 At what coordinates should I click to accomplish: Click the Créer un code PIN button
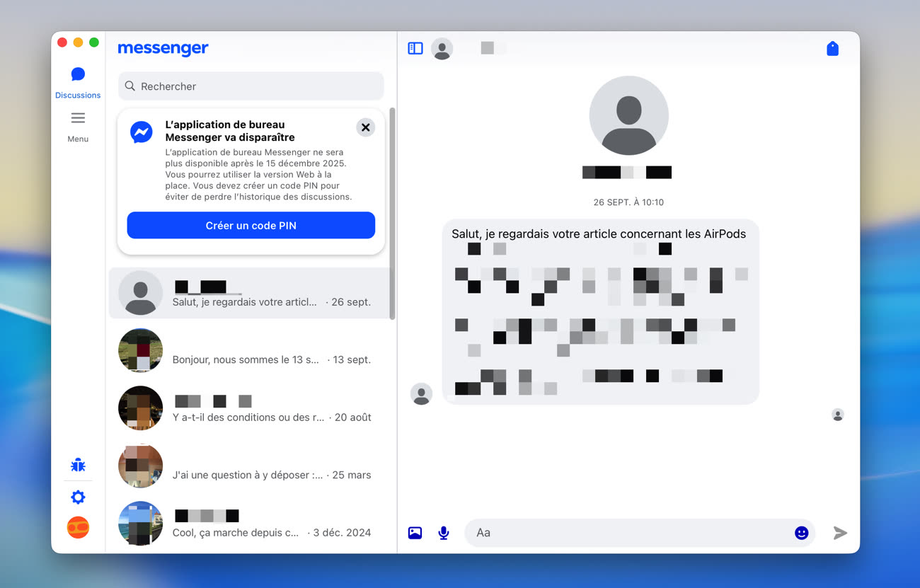point(251,226)
